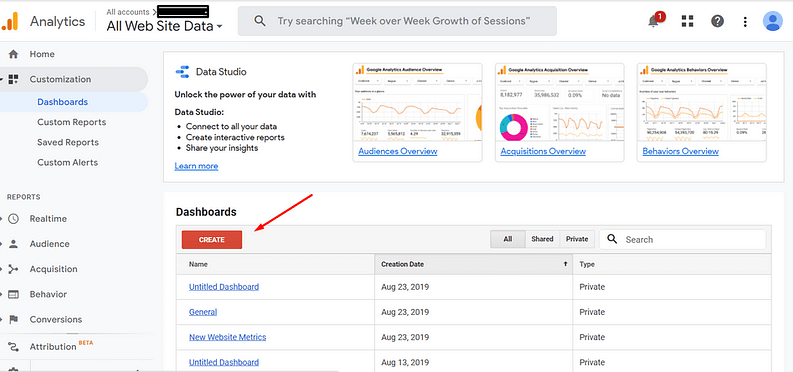
Task: Open Saved Reports
Action: tap(68, 143)
